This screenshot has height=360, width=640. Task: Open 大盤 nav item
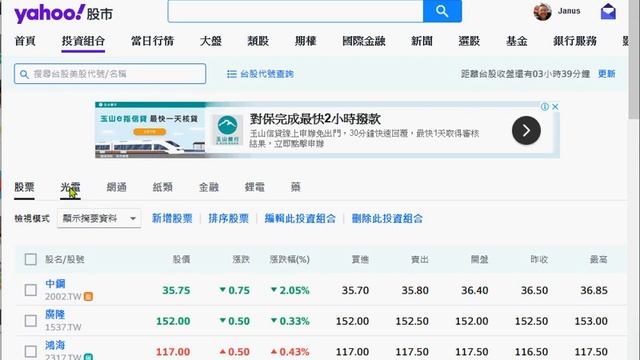click(211, 41)
